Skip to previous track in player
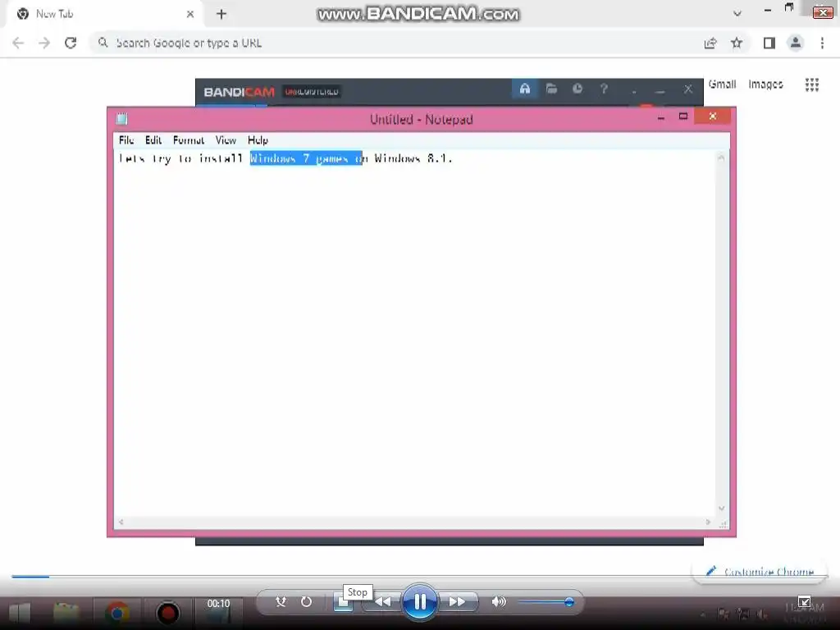Image resolution: width=840 pixels, height=630 pixels. point(382,601)
